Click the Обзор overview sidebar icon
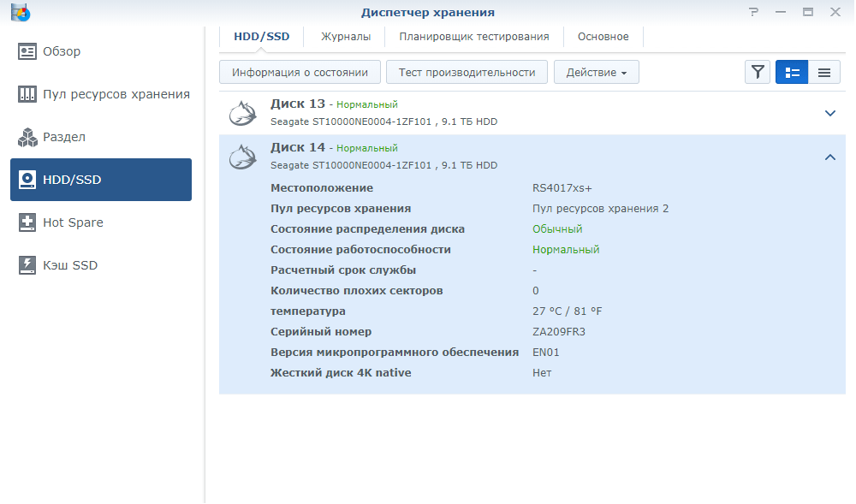Screen dimensions: 856x504 (27, 51)
